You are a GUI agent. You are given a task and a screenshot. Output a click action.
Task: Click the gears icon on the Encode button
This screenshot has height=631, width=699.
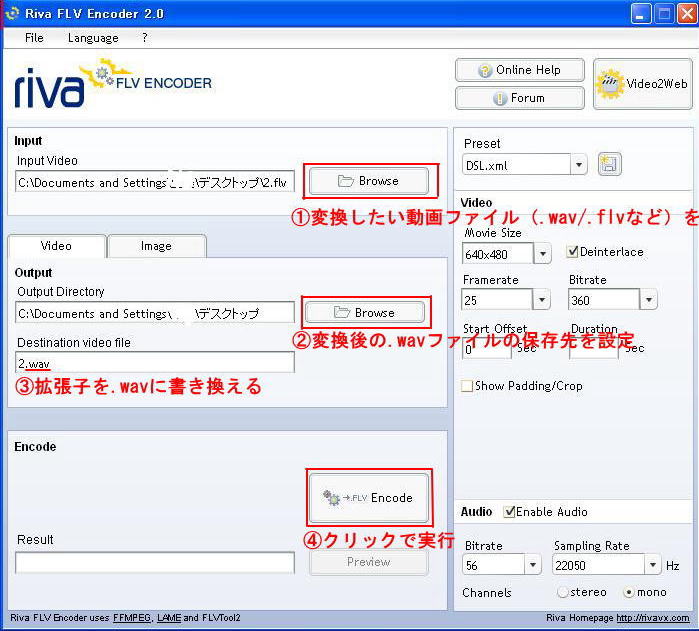(x=331, y=498)
